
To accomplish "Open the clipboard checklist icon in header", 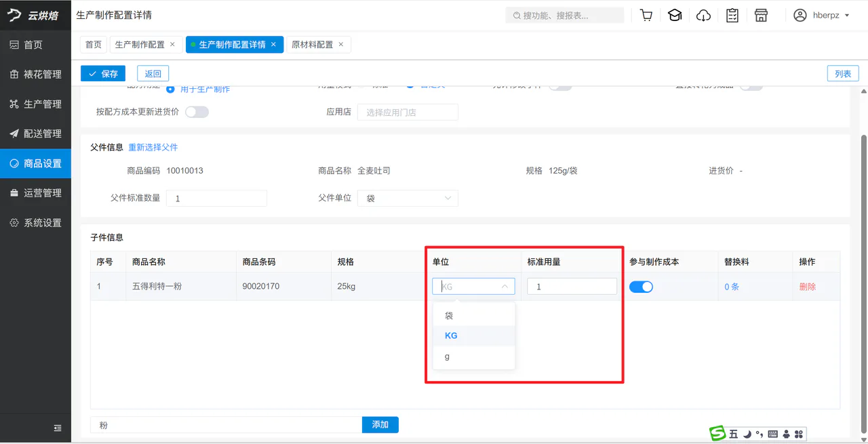I will point(732,15).
